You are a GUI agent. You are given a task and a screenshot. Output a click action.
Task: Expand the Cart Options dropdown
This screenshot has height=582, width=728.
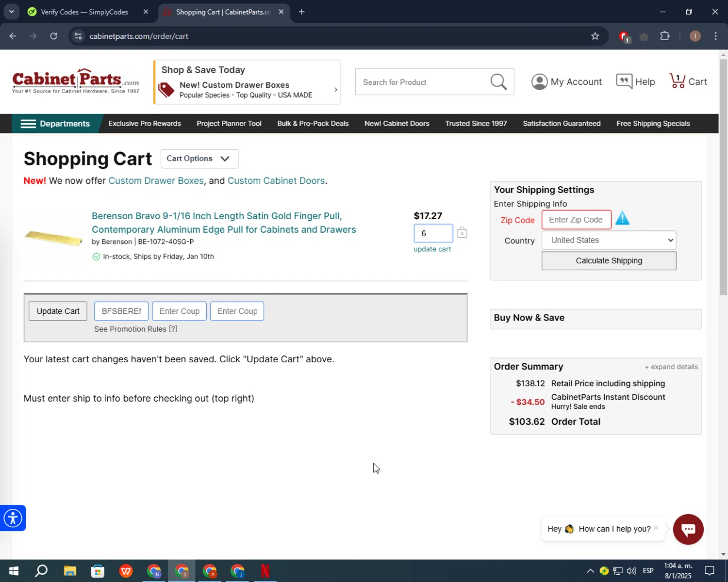coord(199,159)
